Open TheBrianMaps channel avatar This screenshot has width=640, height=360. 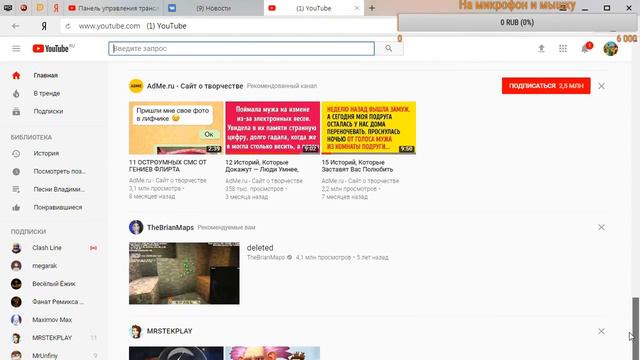click(136, 227)
